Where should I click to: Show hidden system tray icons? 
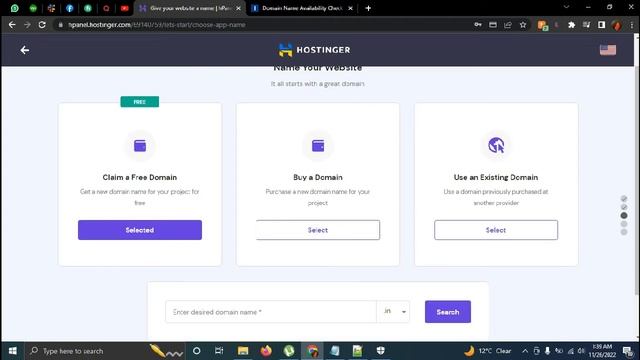[x=525, y=351]
